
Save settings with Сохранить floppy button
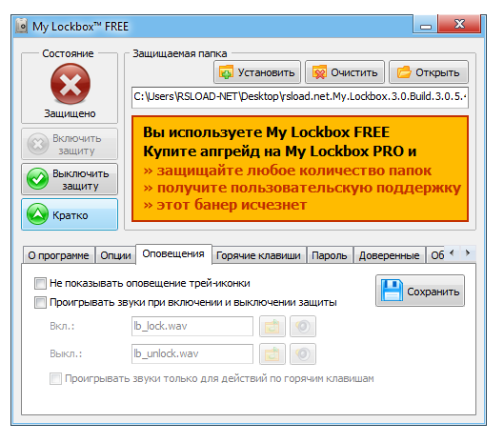pos(420,291)
